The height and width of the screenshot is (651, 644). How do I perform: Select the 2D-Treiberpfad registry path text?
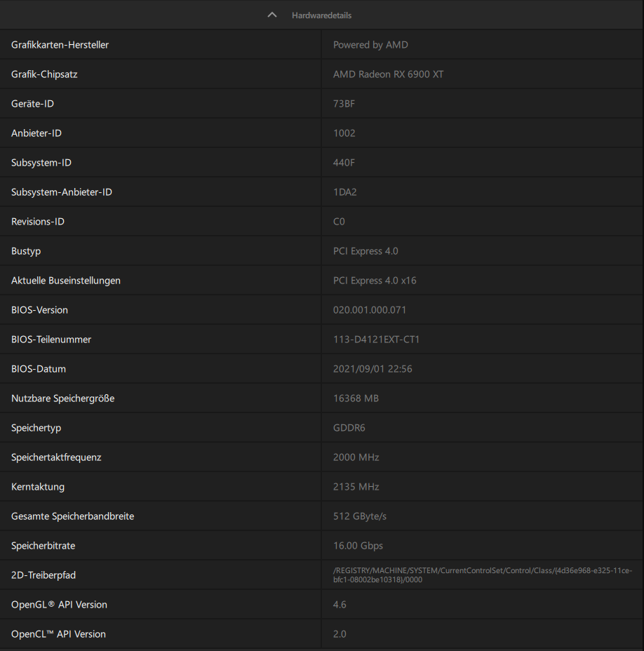482,575
